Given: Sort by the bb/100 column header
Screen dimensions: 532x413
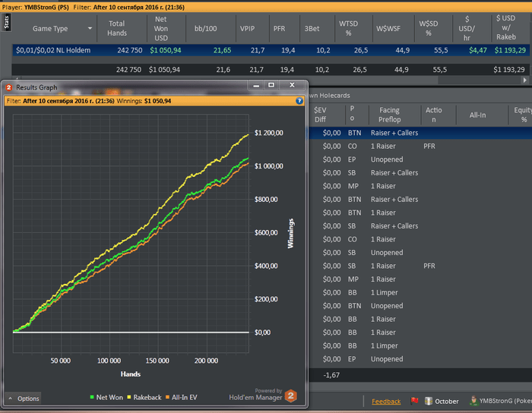Looking at the screenshot, I should tap(206, 29).
